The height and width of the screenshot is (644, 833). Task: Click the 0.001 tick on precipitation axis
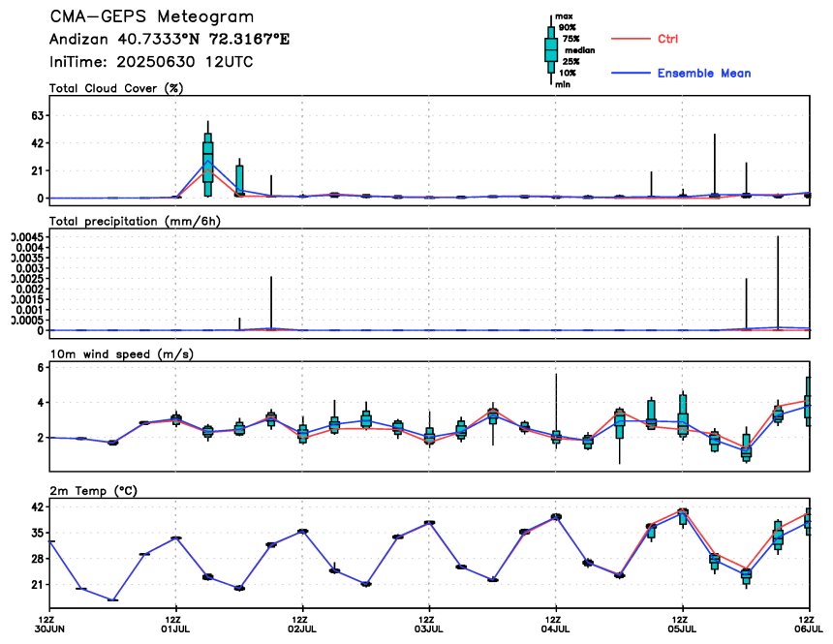point(31,310)
